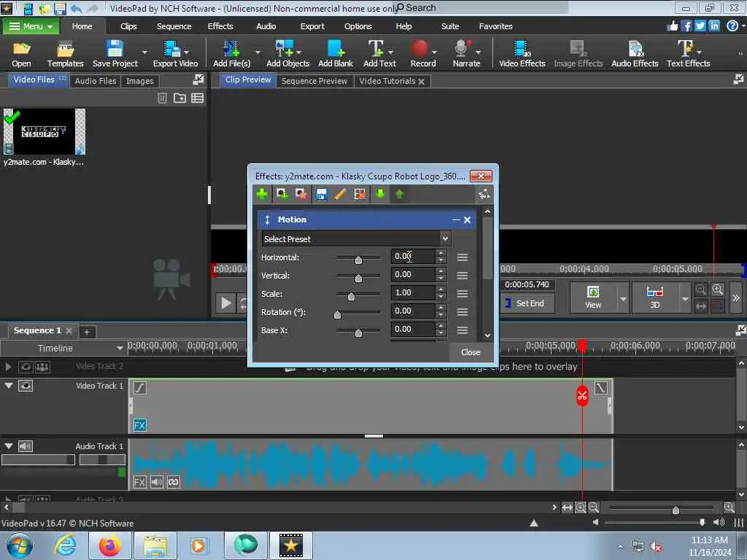Click the Set End button
This screenshot has height=560, width=747.
click(x=528, y=303)
